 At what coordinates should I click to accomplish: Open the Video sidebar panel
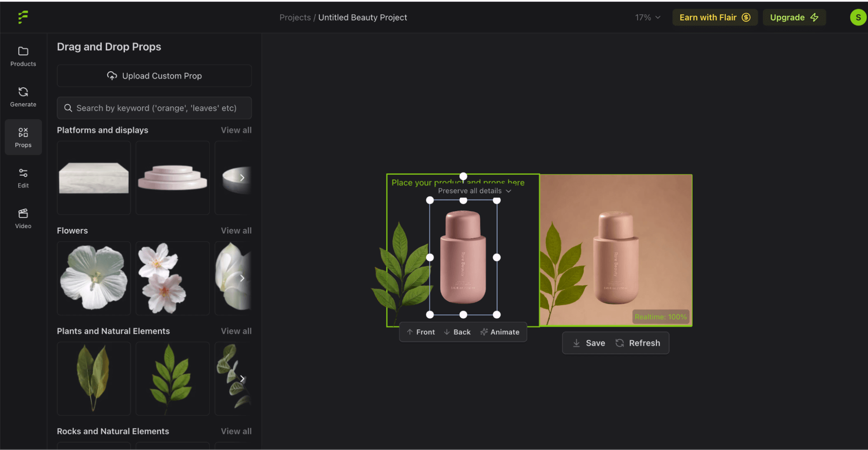23,218
